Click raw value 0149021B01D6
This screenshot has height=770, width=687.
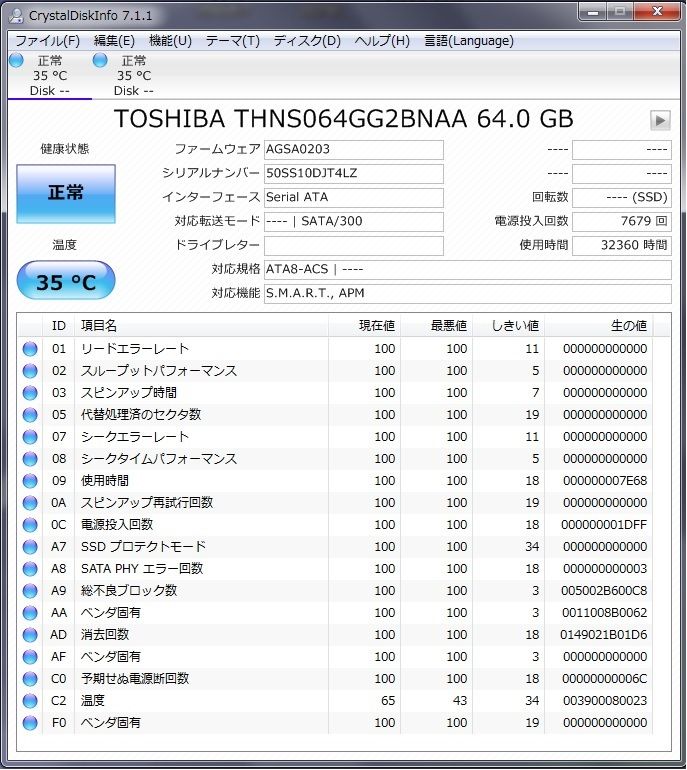pos(604,634)
